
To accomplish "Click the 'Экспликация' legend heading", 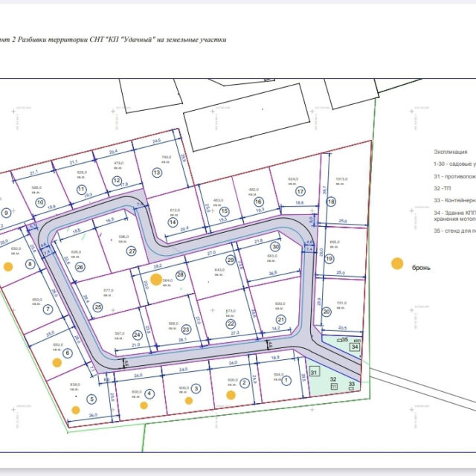I will 451,152.
